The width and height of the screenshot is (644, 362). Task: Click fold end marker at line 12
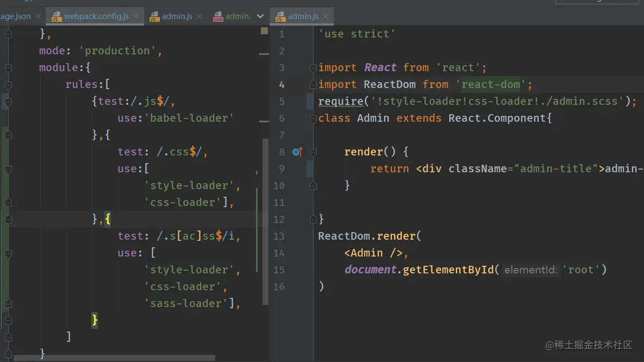click(x=313, y=220)
